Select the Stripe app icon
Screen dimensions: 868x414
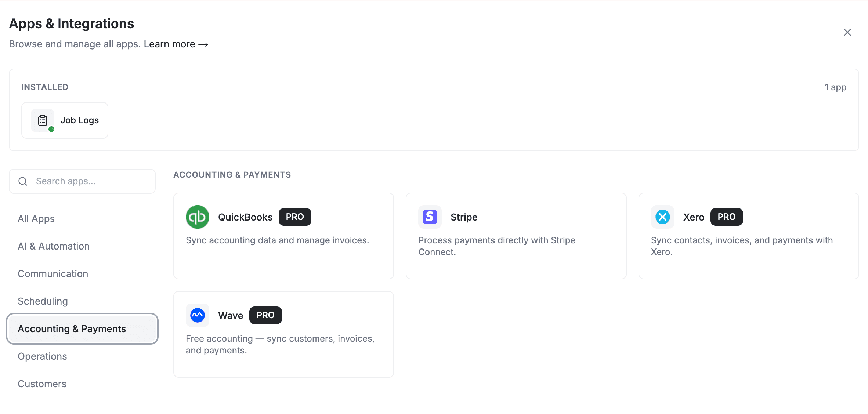coord(430,217)
